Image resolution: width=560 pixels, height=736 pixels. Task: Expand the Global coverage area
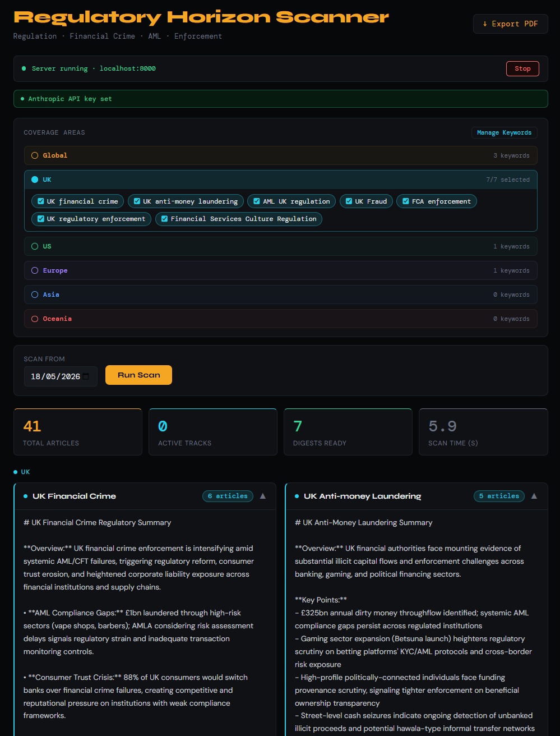click(x=280, y=155)
